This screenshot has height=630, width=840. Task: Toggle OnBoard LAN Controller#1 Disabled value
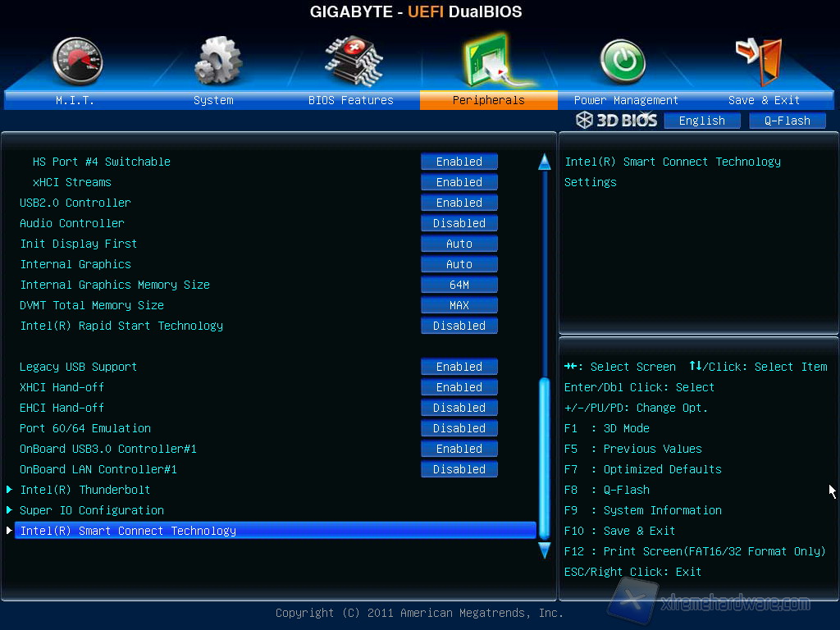tap(459, 469)
